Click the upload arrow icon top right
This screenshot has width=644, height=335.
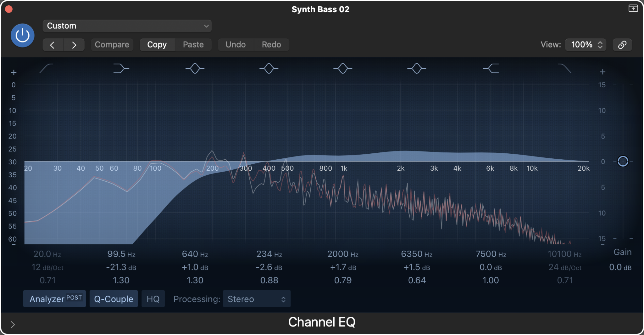[x=633, y=9]
